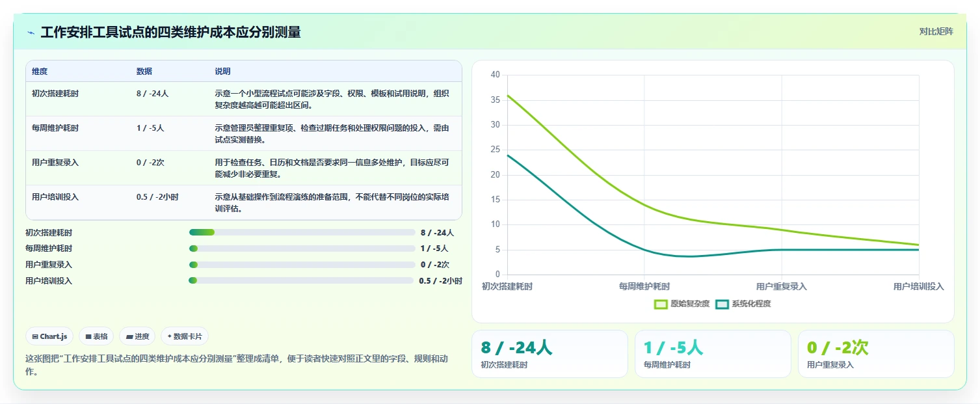Click the 系统化程度 legend label
Screen dimensions: 980x404
[751, 304]
